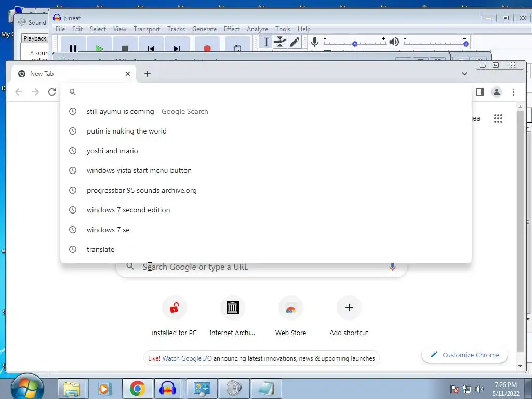Choose suggestion yoshi and mario

tap(265, 151)
